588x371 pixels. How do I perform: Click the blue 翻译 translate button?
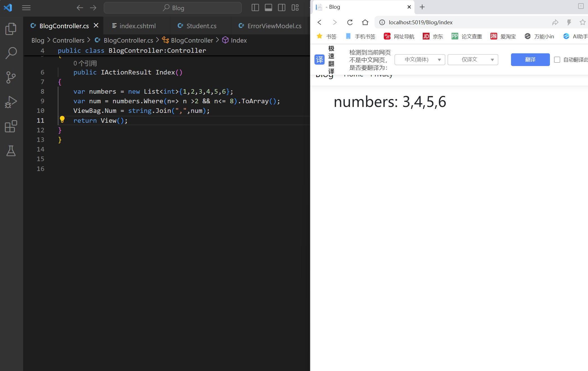(x=530, y=60)
